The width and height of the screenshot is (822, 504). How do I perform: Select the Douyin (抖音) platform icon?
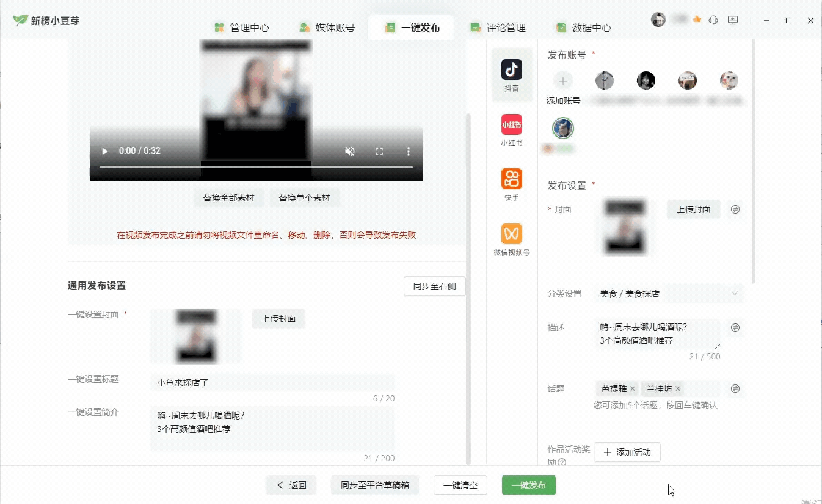512,71
